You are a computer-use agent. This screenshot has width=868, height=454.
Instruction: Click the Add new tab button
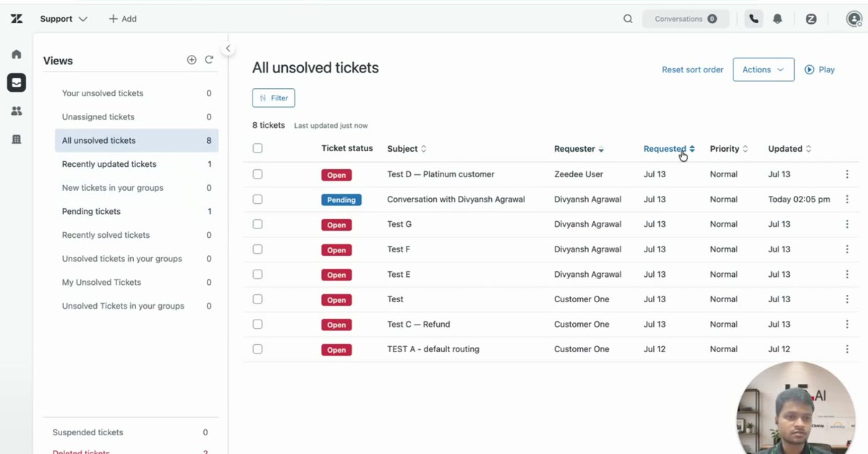click(x=122, y=19)
